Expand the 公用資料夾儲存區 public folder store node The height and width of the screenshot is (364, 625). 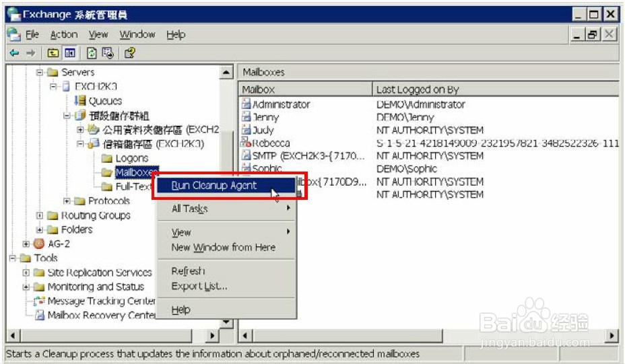coord(80,129)
